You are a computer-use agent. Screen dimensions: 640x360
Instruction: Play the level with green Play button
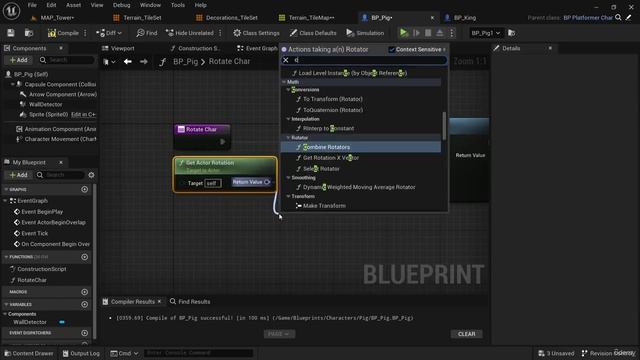coord(404,33)
